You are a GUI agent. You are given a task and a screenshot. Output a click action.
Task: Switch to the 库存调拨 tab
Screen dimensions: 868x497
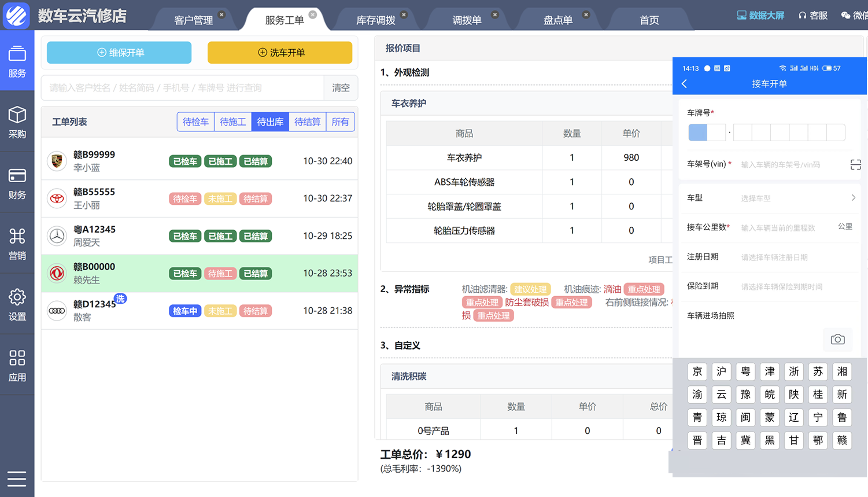point(375,20)
